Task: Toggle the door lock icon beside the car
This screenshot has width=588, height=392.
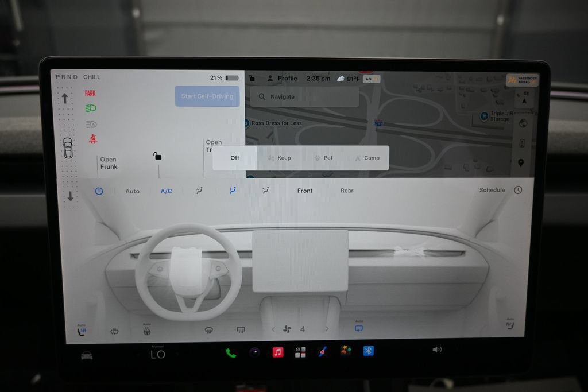Action: coord(157,156)
